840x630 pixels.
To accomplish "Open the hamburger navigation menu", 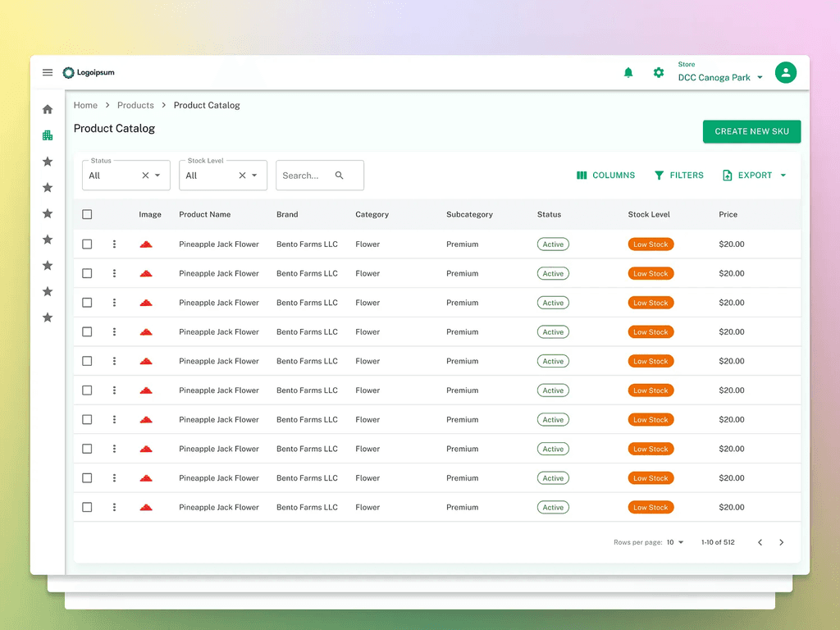I will pyautogui.click(x=47, y=72).
